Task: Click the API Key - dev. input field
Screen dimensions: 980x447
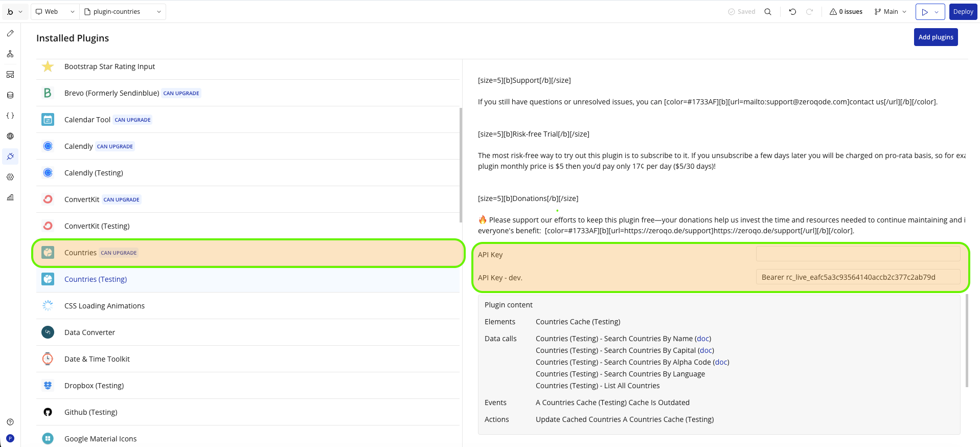Action: [x=858, y=277]
